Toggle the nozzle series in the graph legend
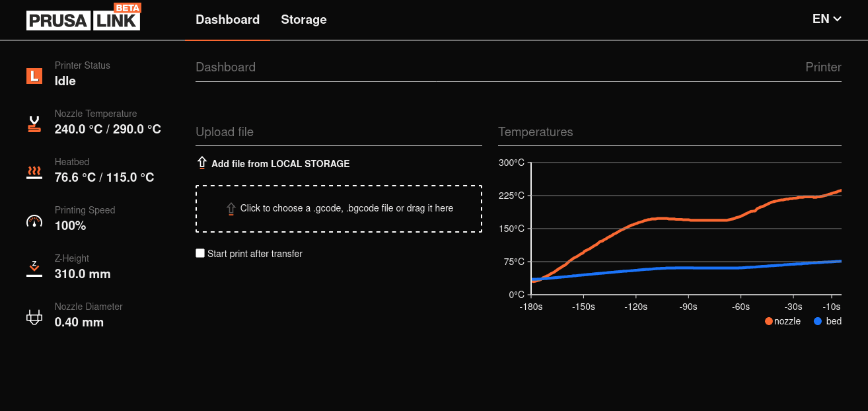Screen dimensions: 868x411 (x=783, y=321)
